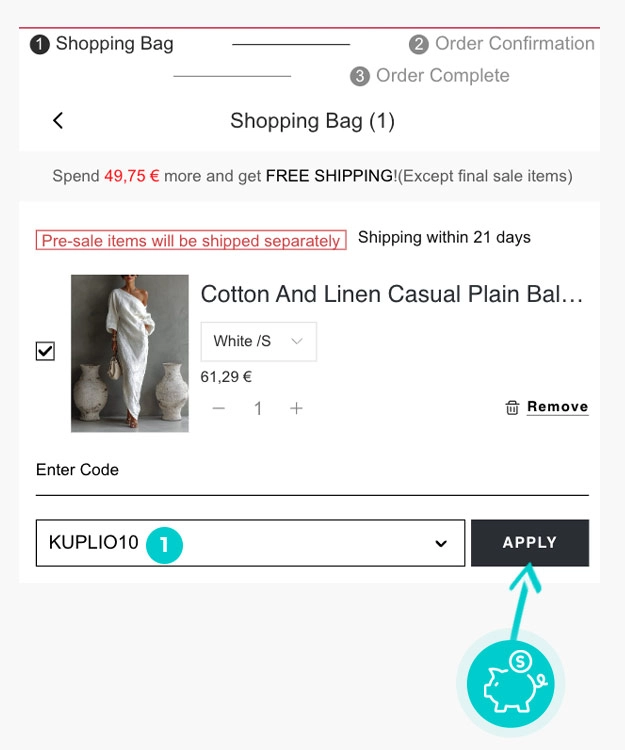Image resolution: width=625 pixels, height=750 pixels.
Task: Go to Order Confirmation step
Action: coord(514,44)
